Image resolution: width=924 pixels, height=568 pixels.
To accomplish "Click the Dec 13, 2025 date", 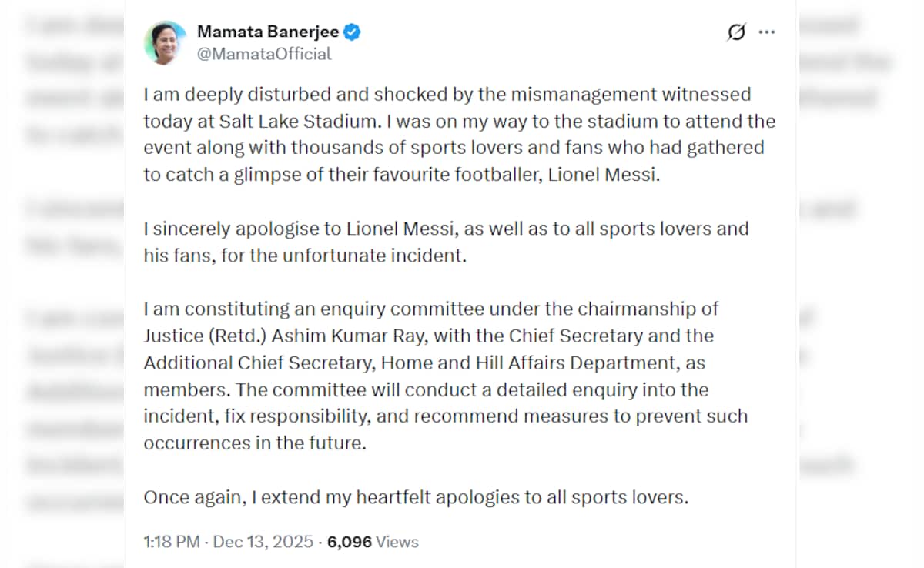I will pos(262,542).
